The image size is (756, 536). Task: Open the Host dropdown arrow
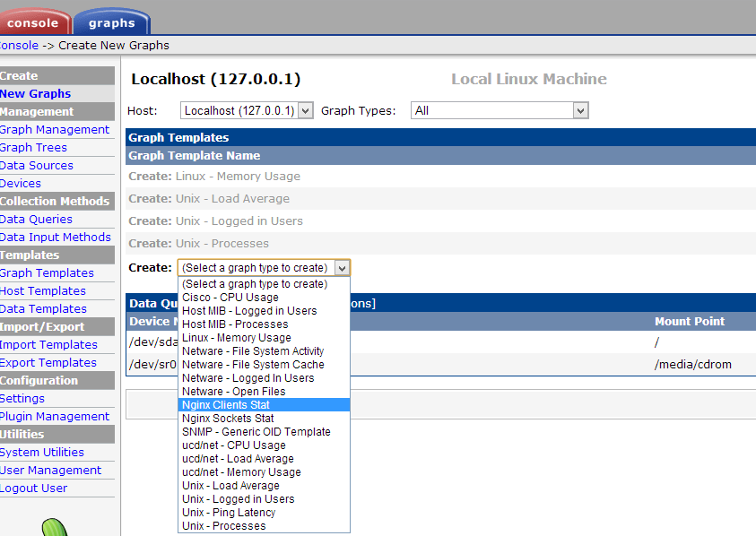305,111
